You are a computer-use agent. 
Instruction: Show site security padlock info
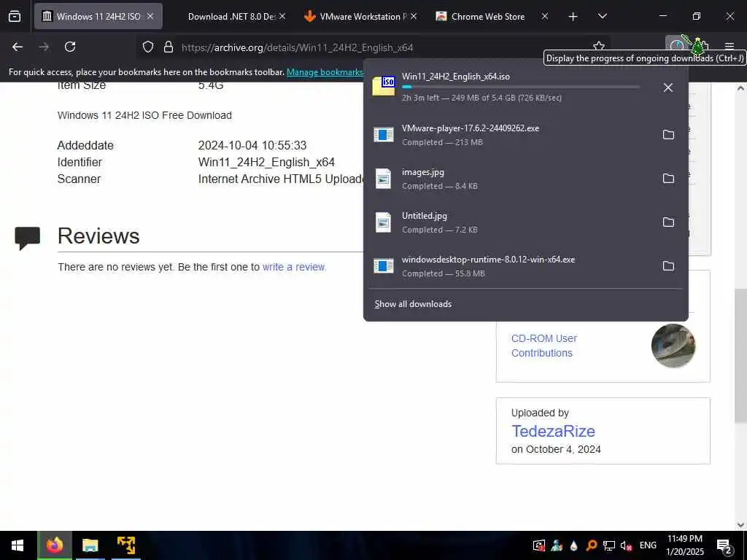pos(169,47)
